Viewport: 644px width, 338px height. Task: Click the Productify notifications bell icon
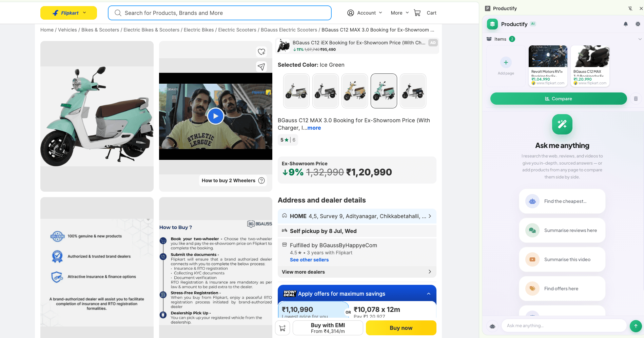pyautogui.click(x=626, y=24)
